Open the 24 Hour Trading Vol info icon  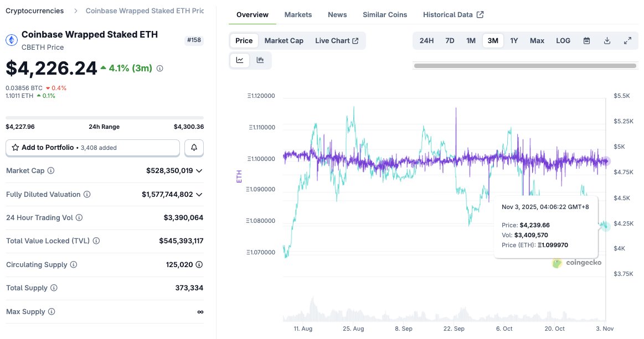point(79,217)
